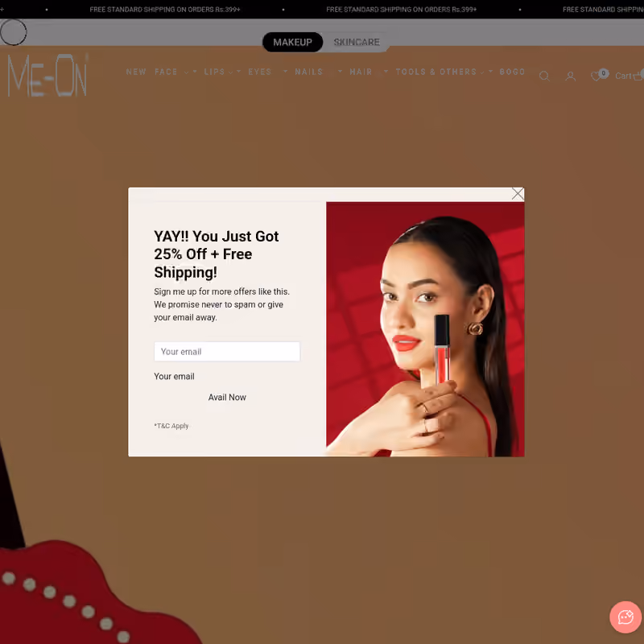The image size is (644, 644).
Task: Open the Cart in header
Action: [630, 76]
